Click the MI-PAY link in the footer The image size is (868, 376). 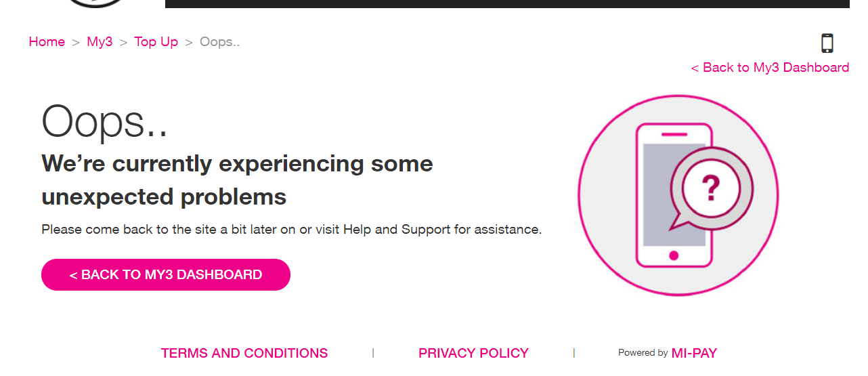pos(694,353)
